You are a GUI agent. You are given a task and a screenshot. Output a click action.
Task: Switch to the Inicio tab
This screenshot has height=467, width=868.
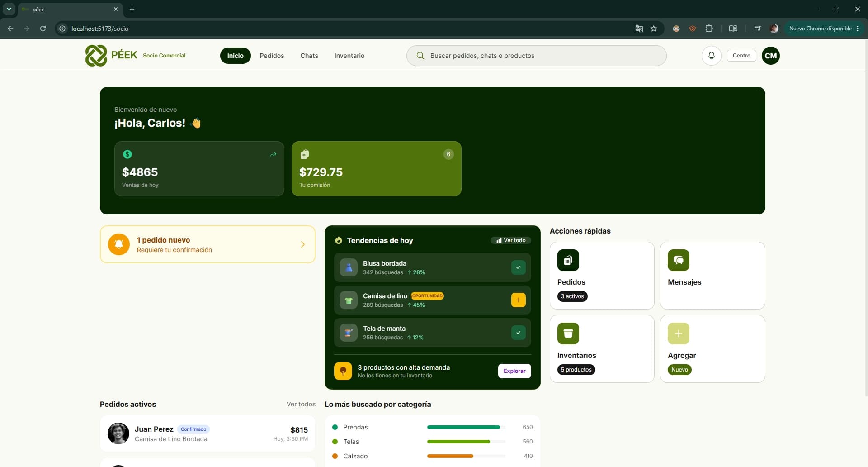pyautogui.click(x=235, y=56)
